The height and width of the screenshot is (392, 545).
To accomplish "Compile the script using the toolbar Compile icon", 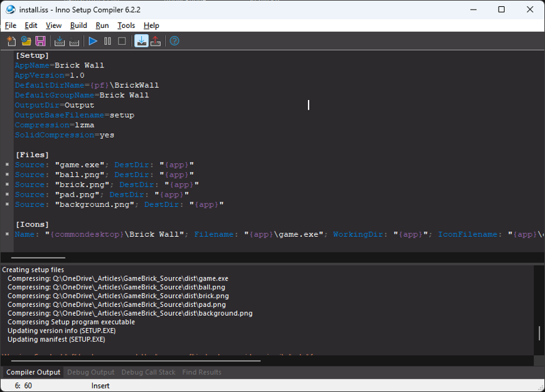I will tap(59, 42).
